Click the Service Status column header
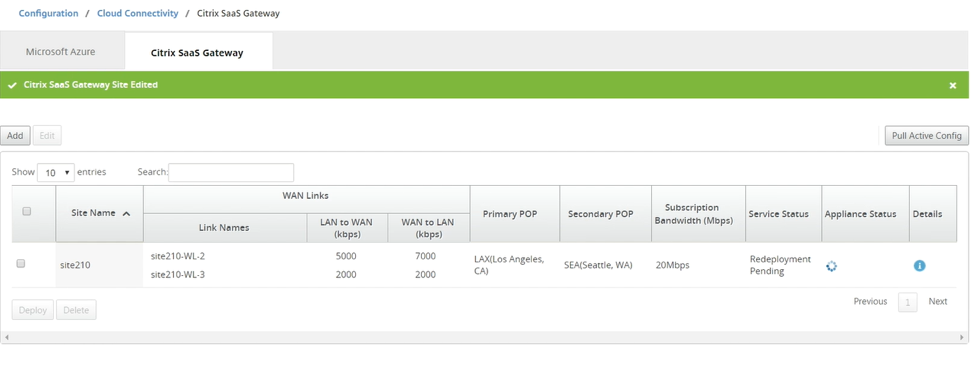 click(783, 214)
